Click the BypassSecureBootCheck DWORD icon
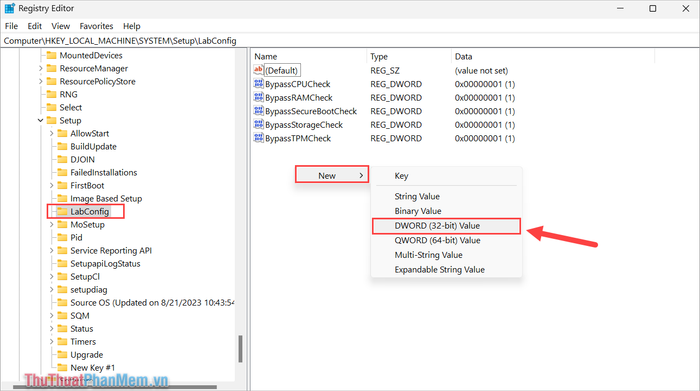This screenshot has height=391, width=700. pos(258,111)
